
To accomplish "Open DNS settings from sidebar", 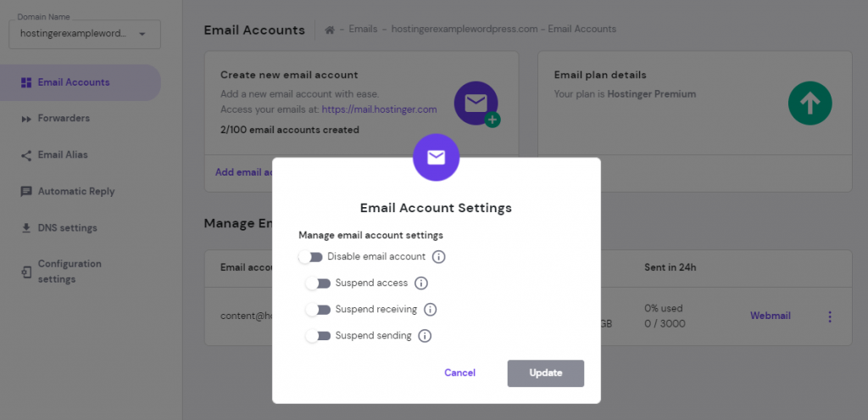I will click(x=67, y=228).
